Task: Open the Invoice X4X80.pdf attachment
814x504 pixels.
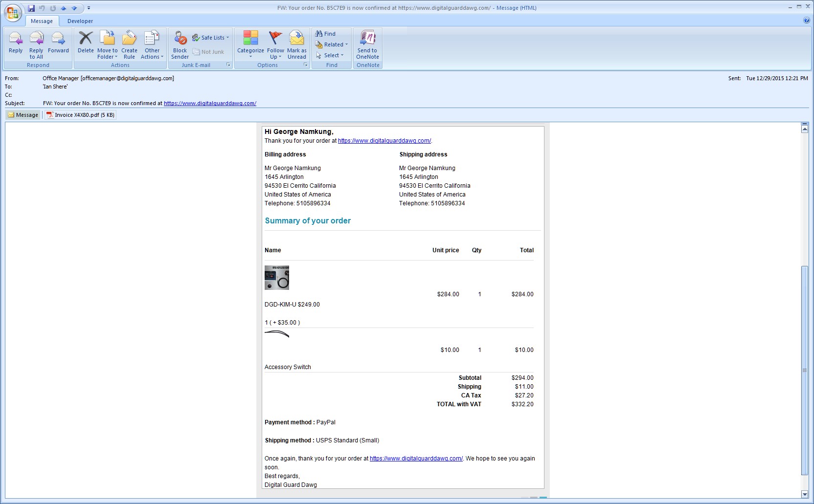Action: pyautogui.click(x=80, y=115)
